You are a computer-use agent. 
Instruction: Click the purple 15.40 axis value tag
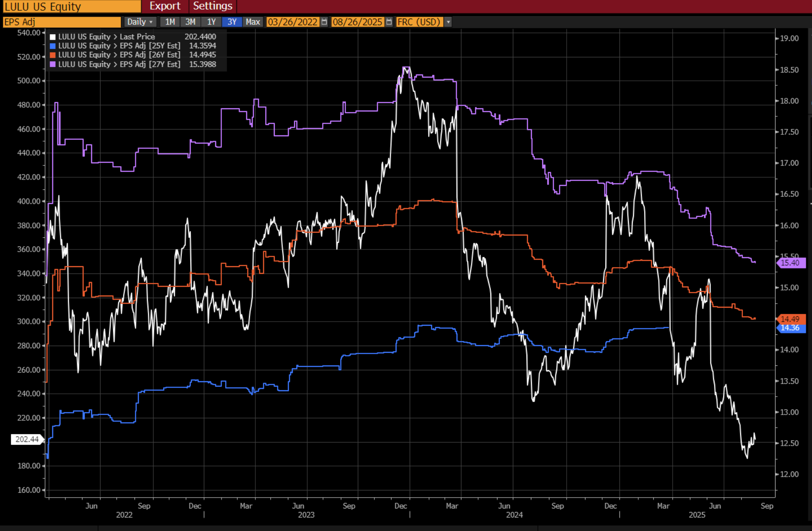pyautogui.click(x=791, y=263)
